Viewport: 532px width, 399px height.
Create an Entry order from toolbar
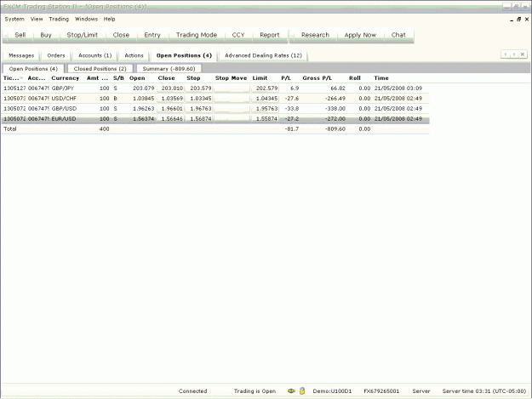coord(152,35)
